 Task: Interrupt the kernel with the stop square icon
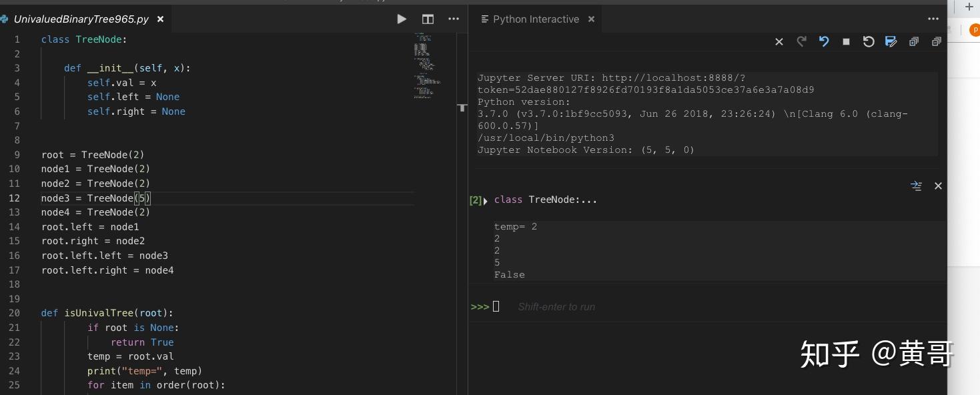[846, 41]
